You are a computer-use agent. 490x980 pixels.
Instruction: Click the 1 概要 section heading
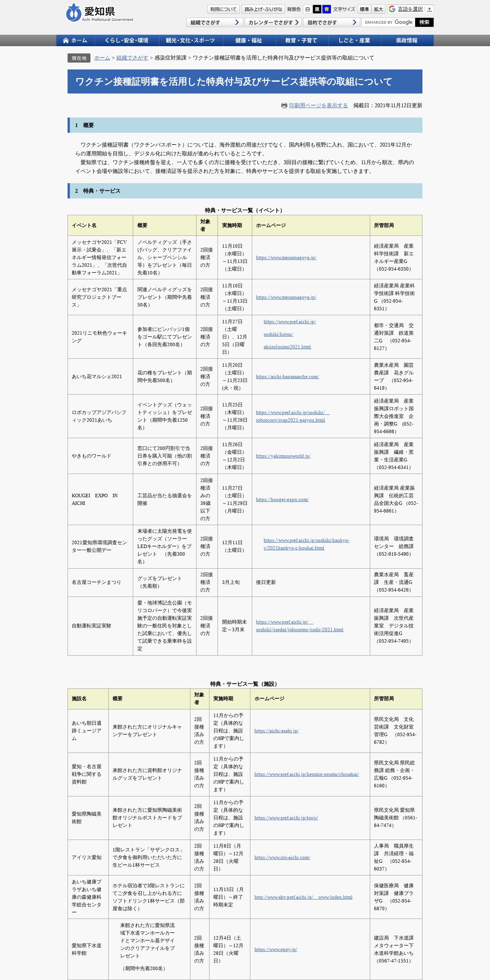(x=245, y=125)
